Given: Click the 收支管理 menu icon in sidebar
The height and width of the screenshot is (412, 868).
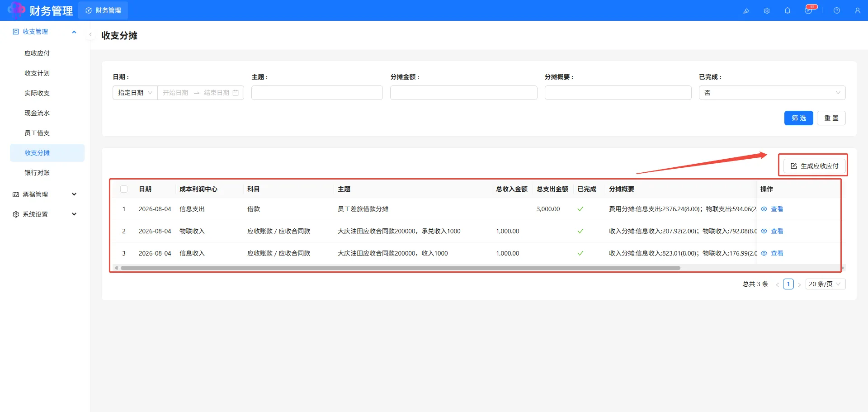Looking at the screenshot, I should 16,32.
